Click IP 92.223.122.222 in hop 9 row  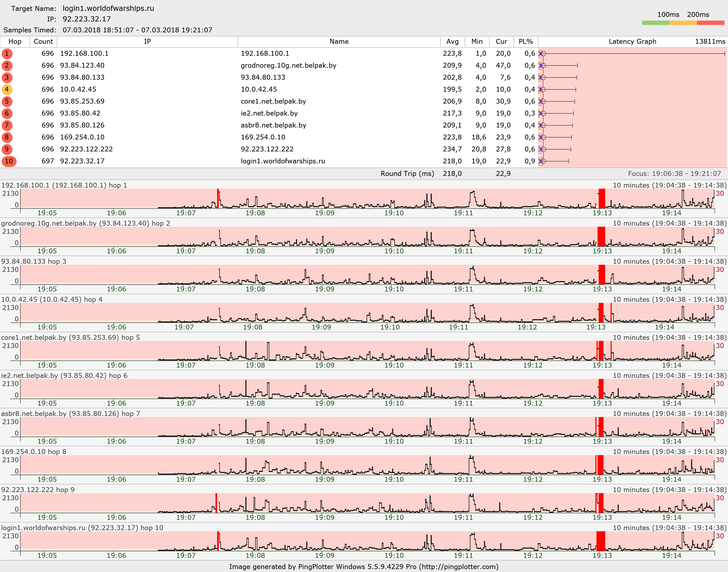(x=86, y=149)
